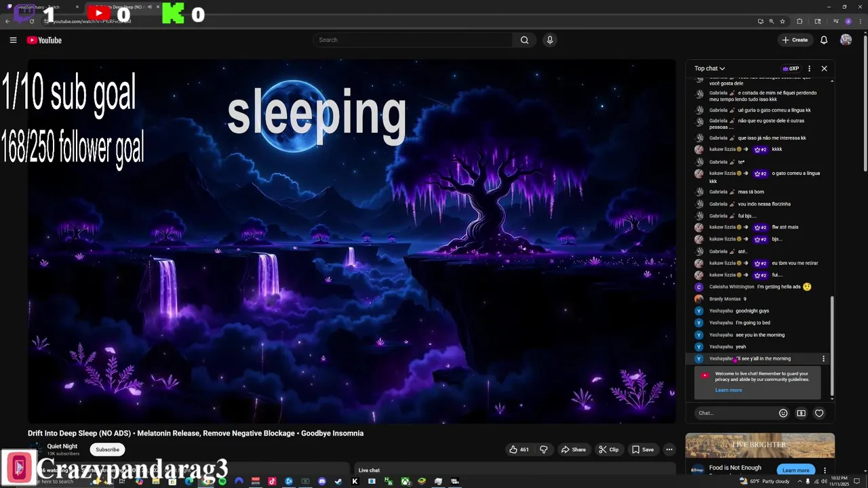Viewport: 868px width, 488px height.
Task: Click the Super Chat dollar icon
Action: pyautogui.click(x=801, y=413)
